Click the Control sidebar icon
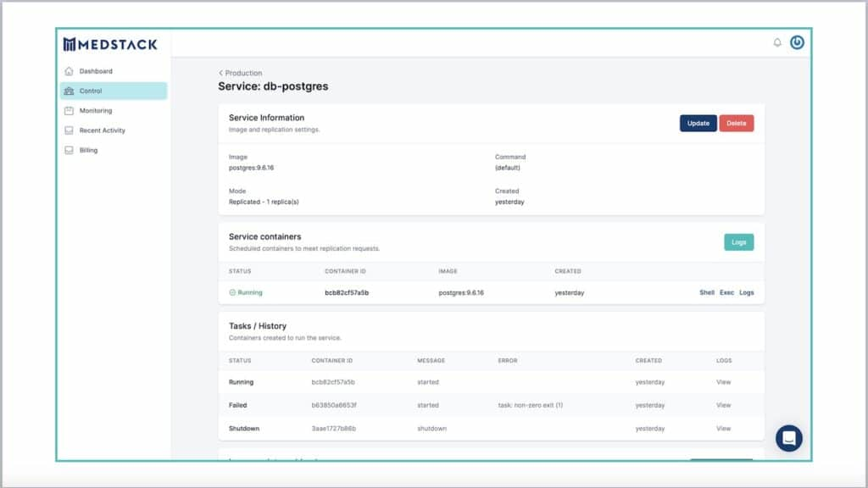 (69, 91)
